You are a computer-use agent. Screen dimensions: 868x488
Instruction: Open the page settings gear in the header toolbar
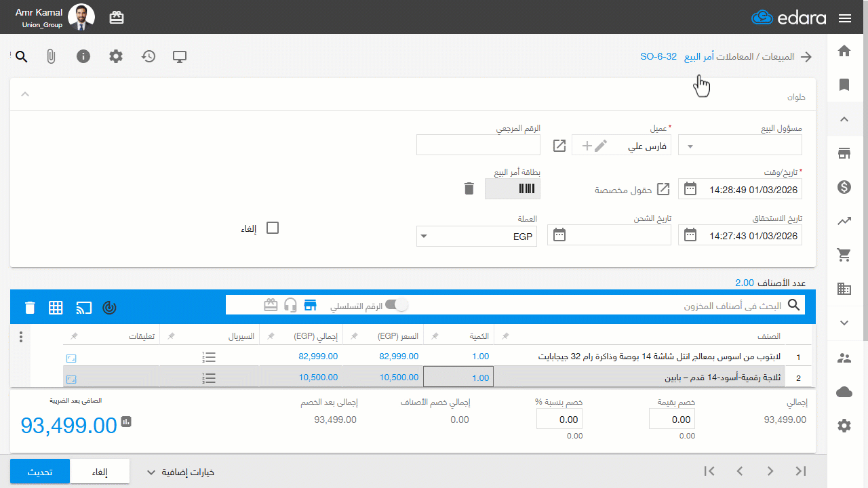[116, 56]
